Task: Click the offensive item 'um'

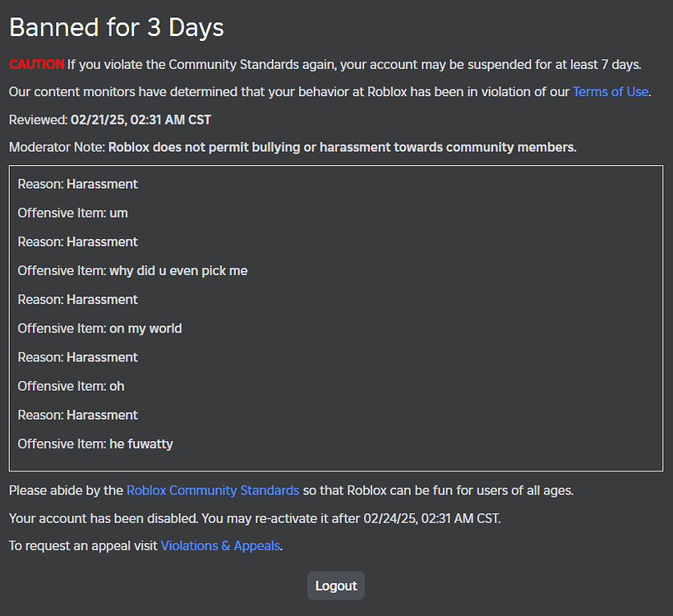Action: (x=72, y=213)
